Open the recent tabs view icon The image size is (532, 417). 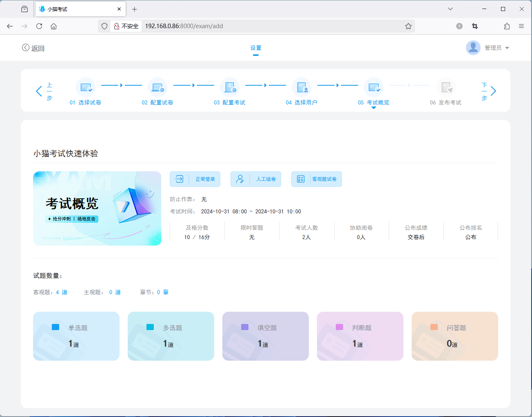(24, 9)
